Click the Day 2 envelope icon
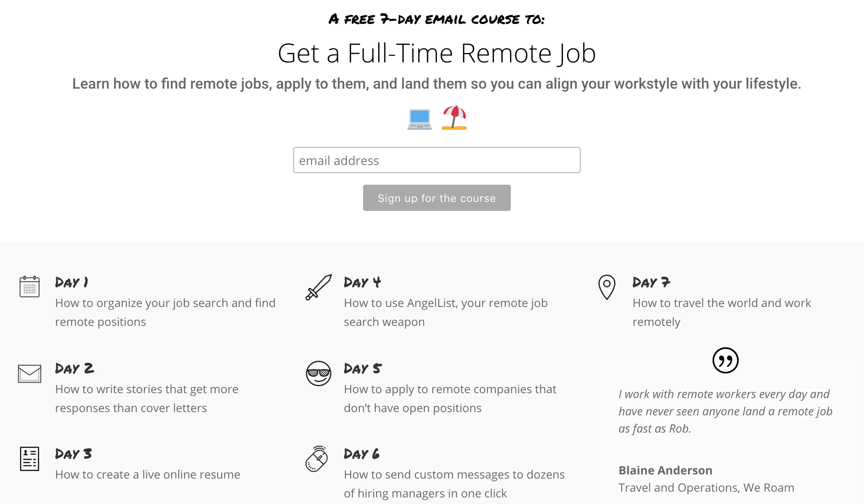864x504 pixels. 29,373
